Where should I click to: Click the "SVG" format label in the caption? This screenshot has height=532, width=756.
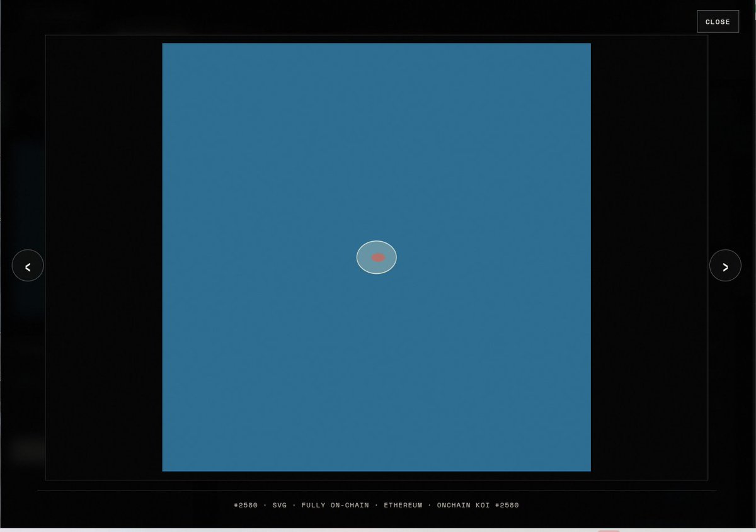[280, 505]
